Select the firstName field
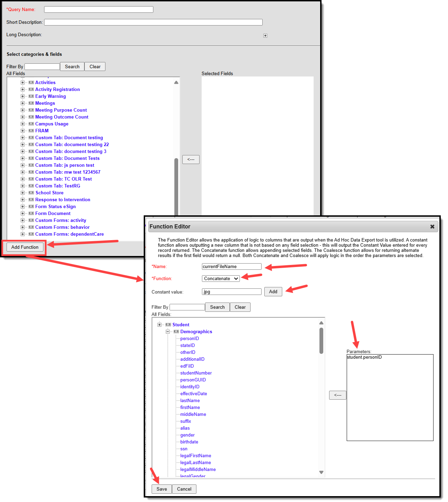 (190, 407)
